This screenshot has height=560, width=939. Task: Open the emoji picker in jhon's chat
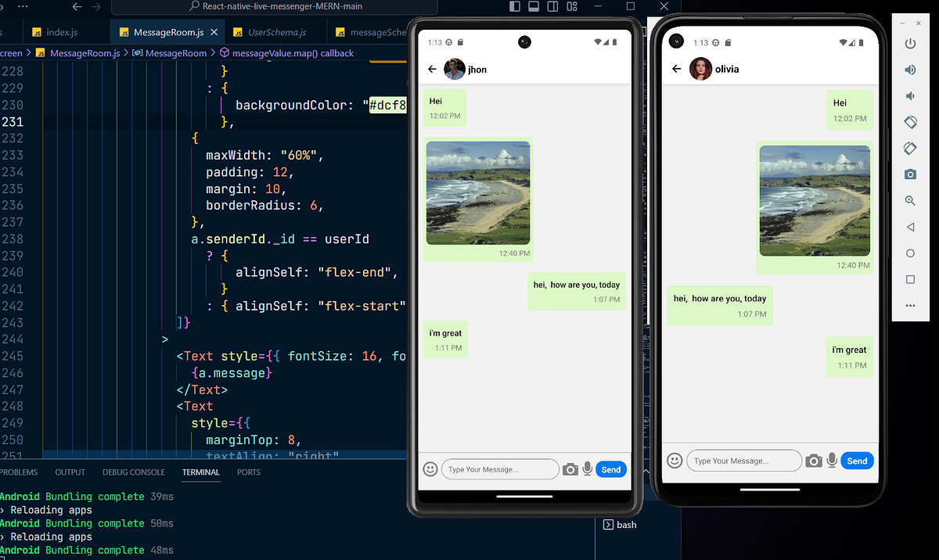pyautogui.click(x=430, y=468)
